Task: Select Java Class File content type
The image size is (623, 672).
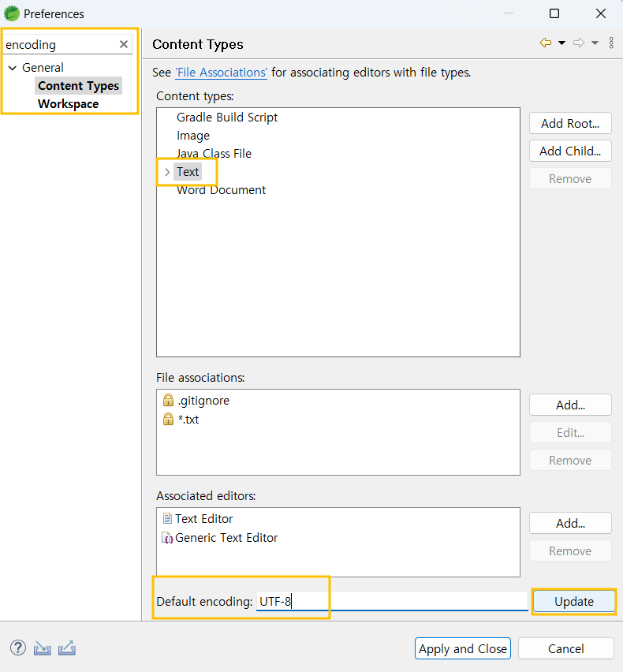Action: pyautogui.click(x=214, y=154)
